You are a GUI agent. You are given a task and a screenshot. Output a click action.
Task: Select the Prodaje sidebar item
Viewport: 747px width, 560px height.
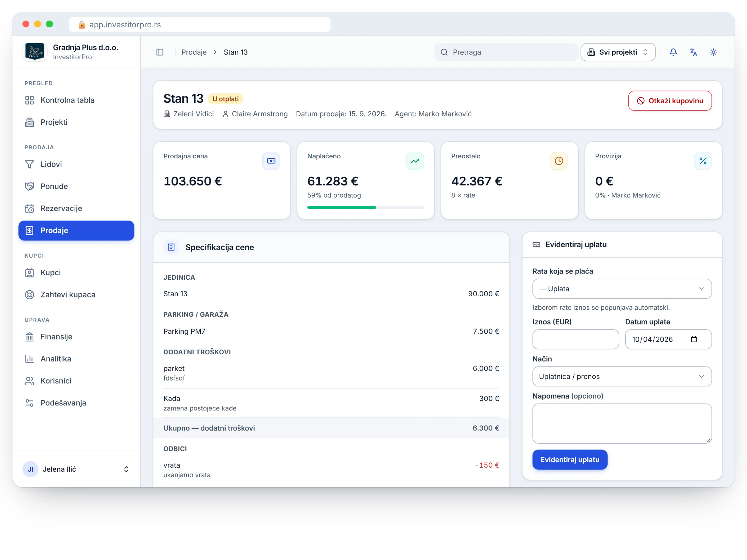click(x=76, y=231)
